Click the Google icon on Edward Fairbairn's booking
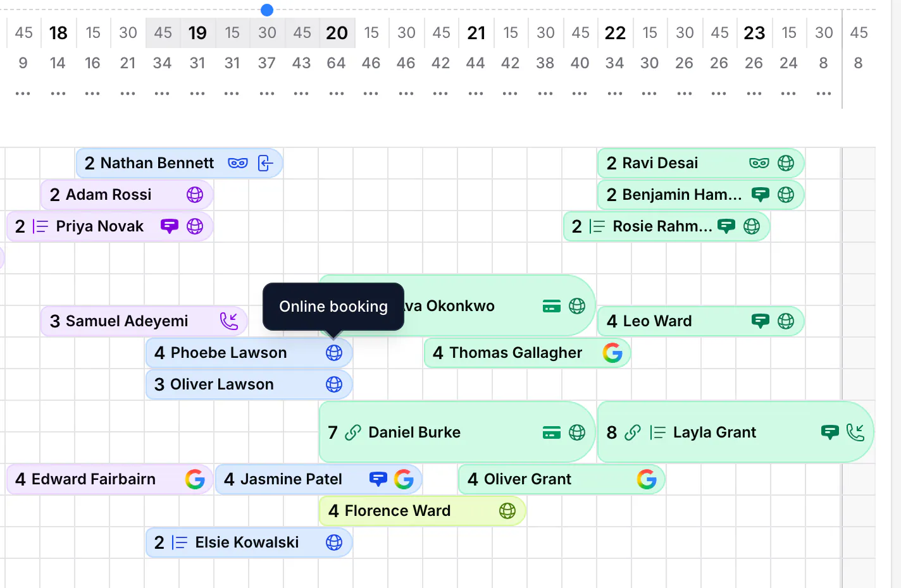The height and width of the screenshot is (588, 901). coord(195,479)
